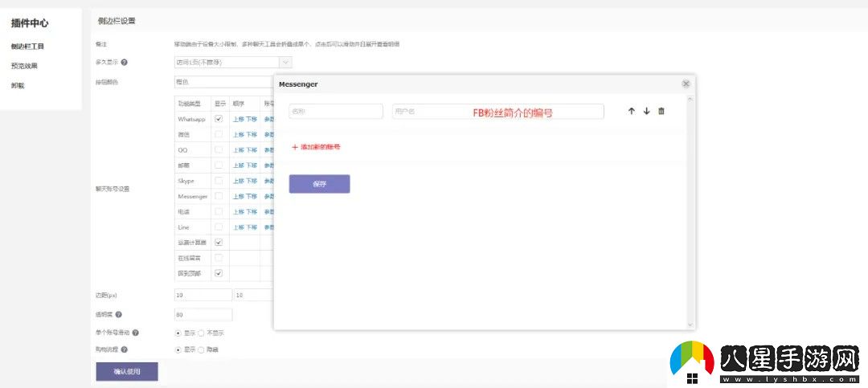Open 侧边栏工具 in the left menu
Viewport: 868px width, 388px height.
click(x=28, y=47)
